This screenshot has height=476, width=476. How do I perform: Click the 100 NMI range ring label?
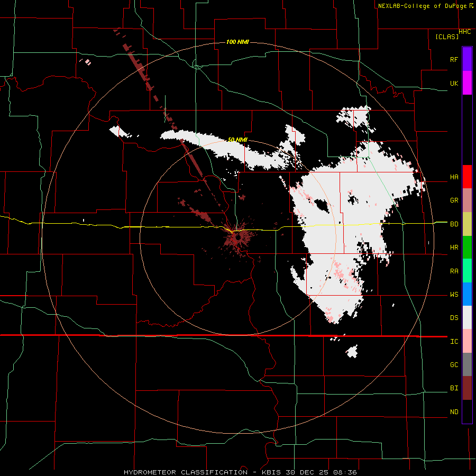point(237,42)
